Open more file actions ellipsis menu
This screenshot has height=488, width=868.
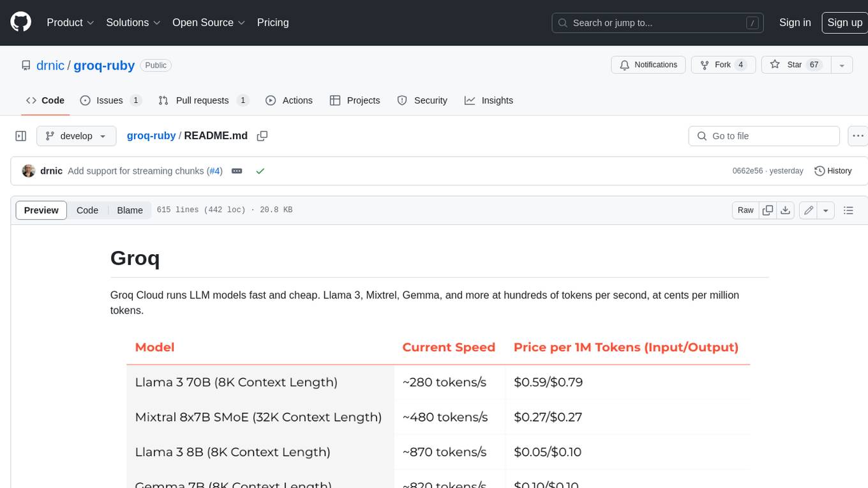(x=858, y=136)
